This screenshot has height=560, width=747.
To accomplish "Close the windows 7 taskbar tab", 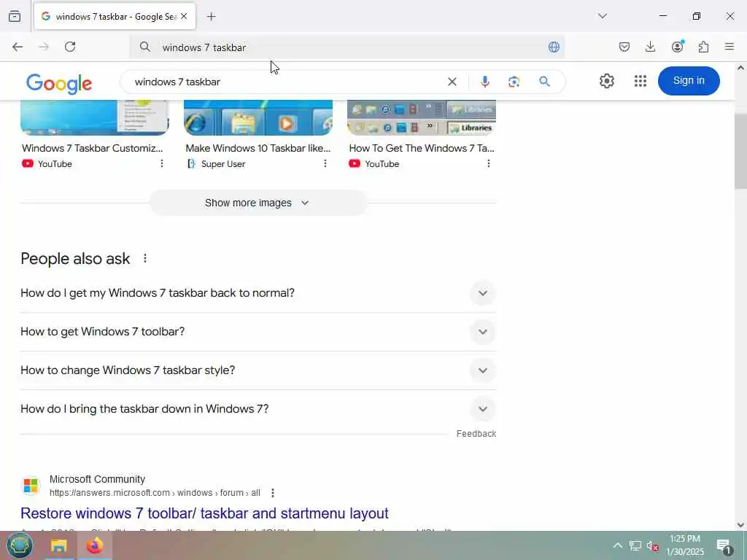I will 184,16.
